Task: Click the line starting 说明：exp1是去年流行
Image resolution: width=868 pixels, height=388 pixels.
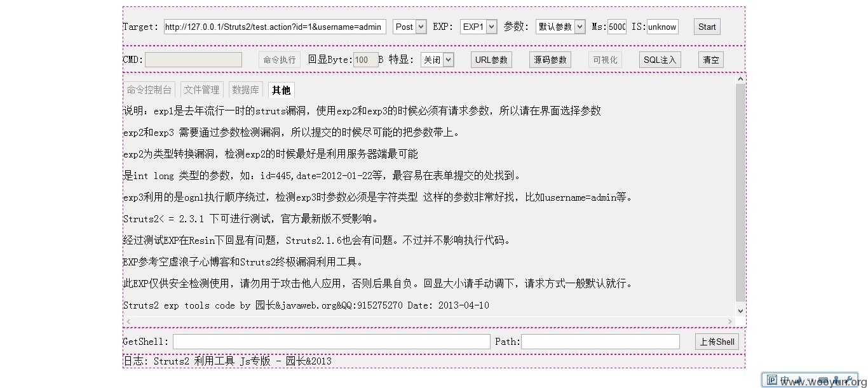Action: 362,111
